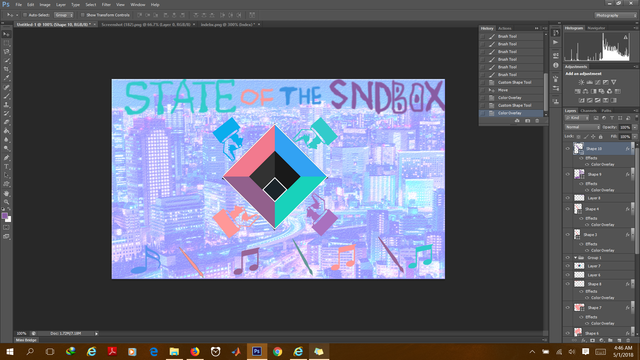Hide the Shape 10 layer
The width and height of the screenshot is (640, 360).
567,149
